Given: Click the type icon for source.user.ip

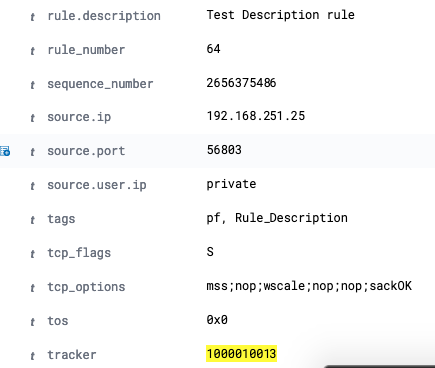Looking at the screenshot, I should coord(32,186).
